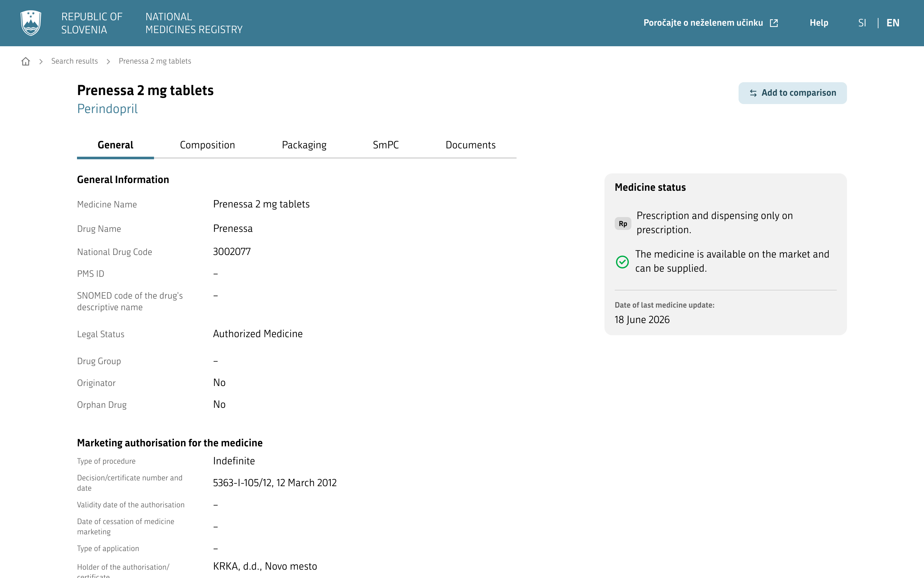Click the PMS ID field label
The height and width of the screenshot is (578, 924).
tap(90, 274)
